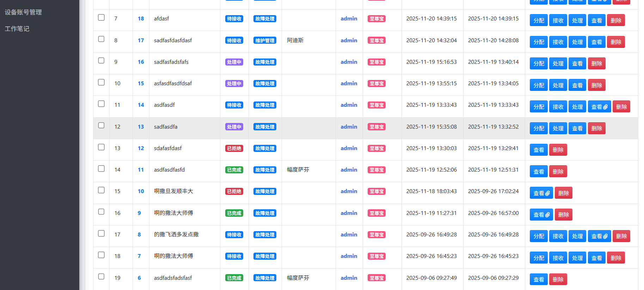Click the admin link in row 13
Viewport: 644px width, 290px height.
[349, 148]
